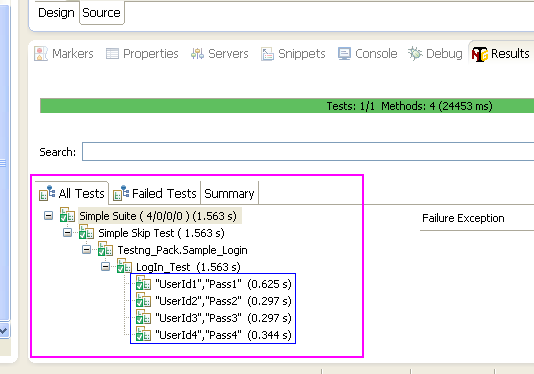Switch to the Source editor tab
Viewport: 534px width, 374px height.
101,13
